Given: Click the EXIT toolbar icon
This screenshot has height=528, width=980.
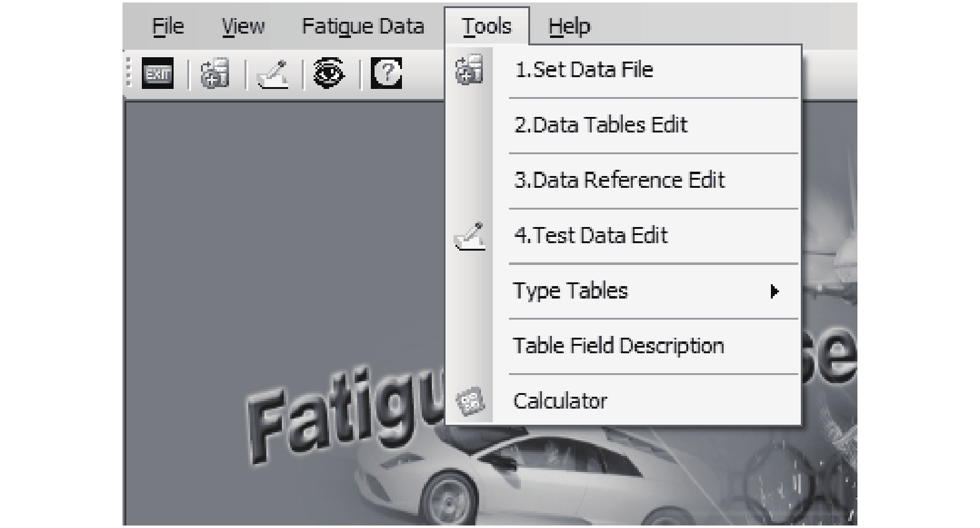Looking at the screenshot, I should pyautogui.click(x=157, y=73).
